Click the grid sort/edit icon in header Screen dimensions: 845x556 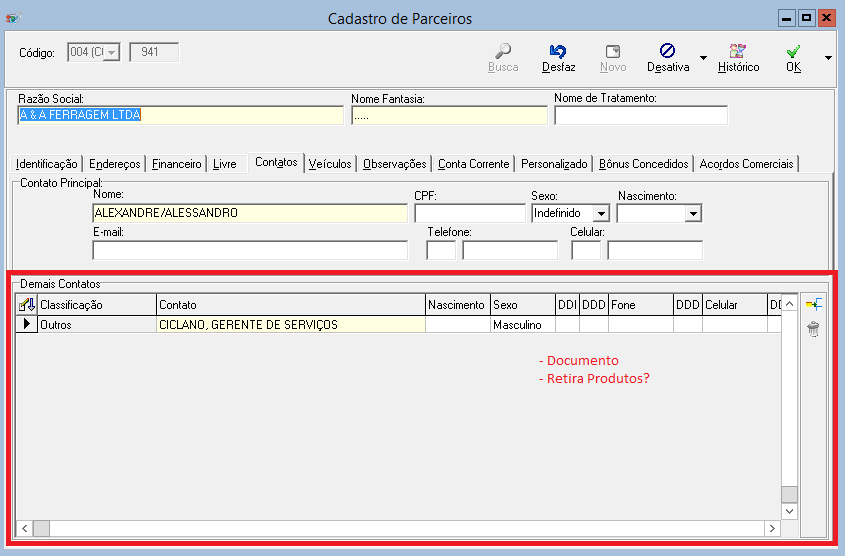pos(26,305)
